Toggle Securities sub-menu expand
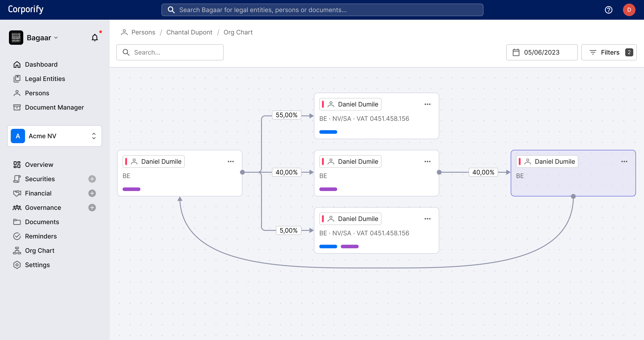 pyautogui.click(x=92, y=178)
